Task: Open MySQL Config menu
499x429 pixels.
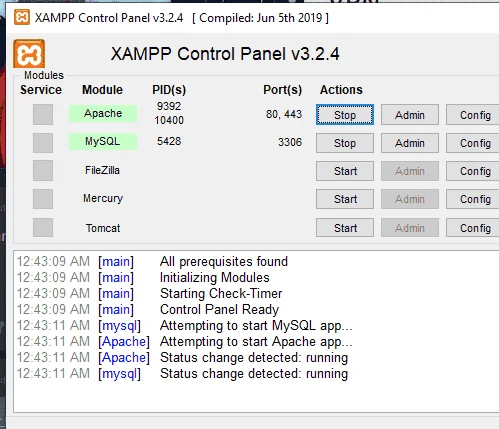Action: (x=473, y=143)
